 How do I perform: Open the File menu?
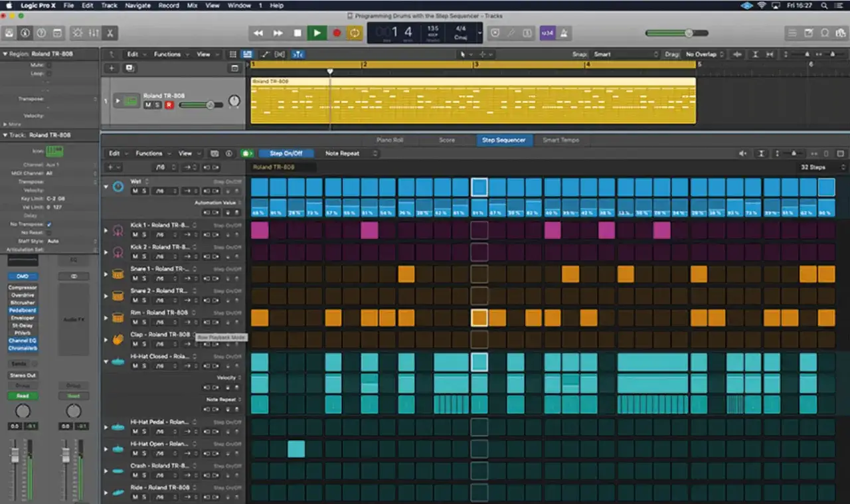[68, 5]
